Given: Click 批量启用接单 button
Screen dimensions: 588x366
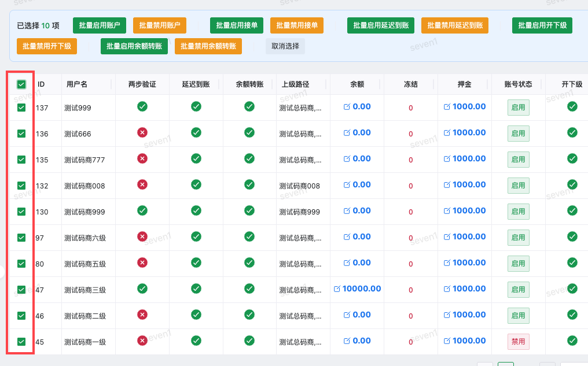Looking at the screenshot, I should tap(237, 25).
